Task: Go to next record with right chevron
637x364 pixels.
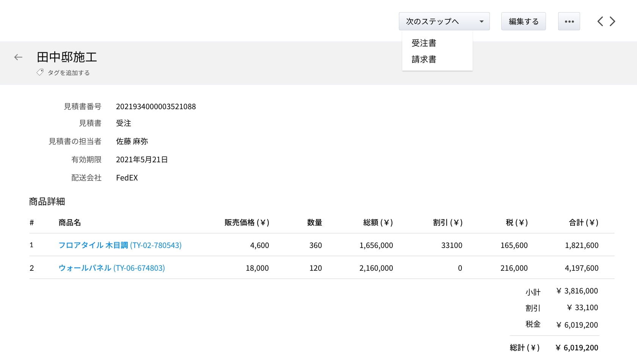Action: click(612, 22)
